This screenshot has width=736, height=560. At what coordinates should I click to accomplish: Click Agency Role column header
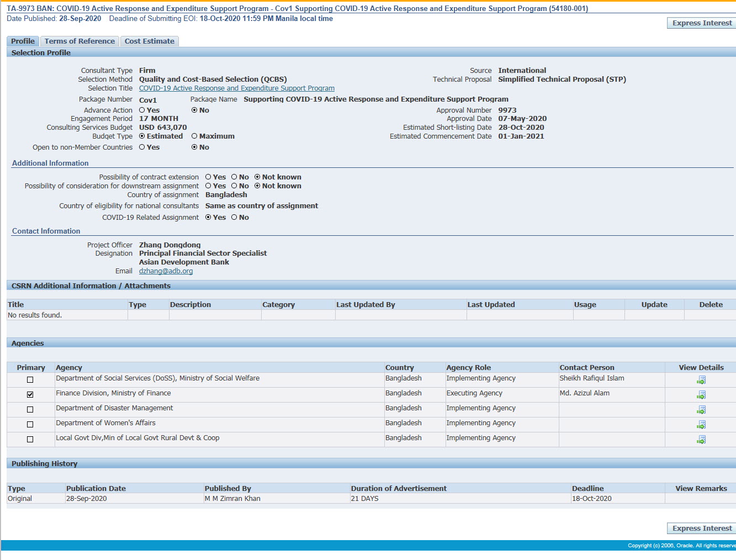[x=468, y=368]
